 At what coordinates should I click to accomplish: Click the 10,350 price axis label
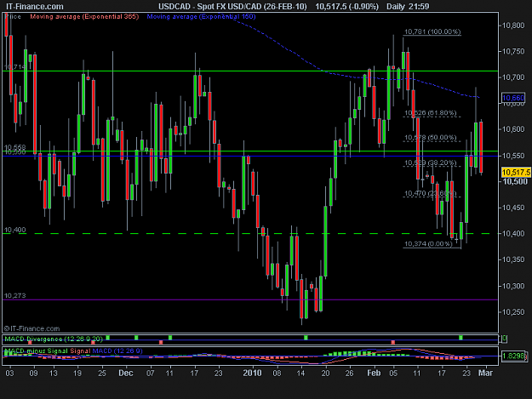coord(513,259)
